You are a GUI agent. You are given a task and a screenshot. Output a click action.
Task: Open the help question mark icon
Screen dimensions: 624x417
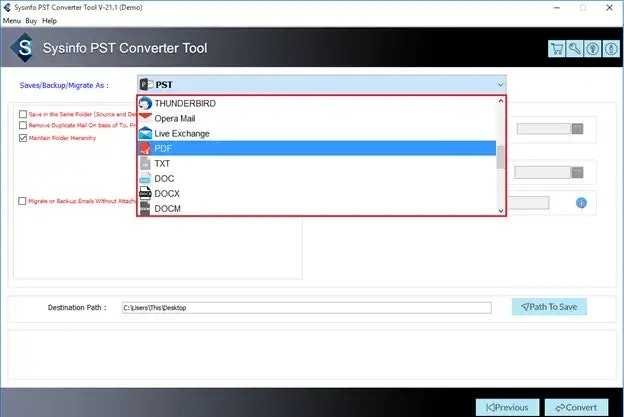click(x=593, y=49)
